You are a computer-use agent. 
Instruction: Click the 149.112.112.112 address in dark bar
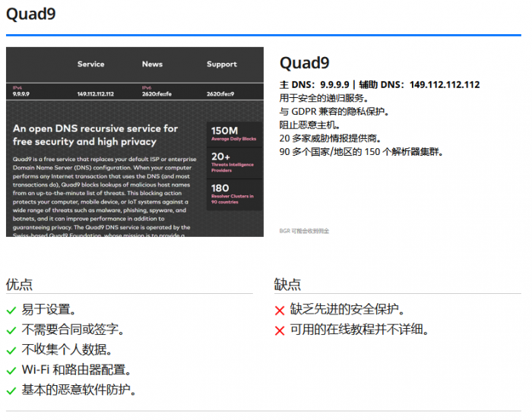[x=95, y=94]
